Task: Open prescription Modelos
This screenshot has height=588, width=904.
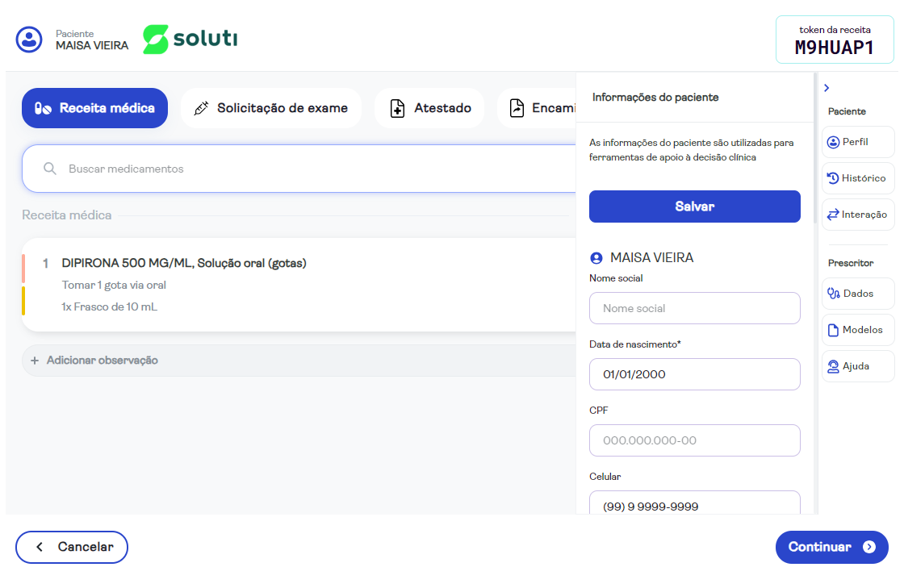Action: 857,330
